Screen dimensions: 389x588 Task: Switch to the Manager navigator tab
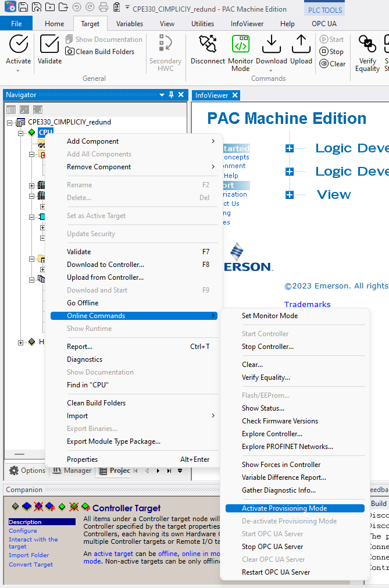point(72,471)
